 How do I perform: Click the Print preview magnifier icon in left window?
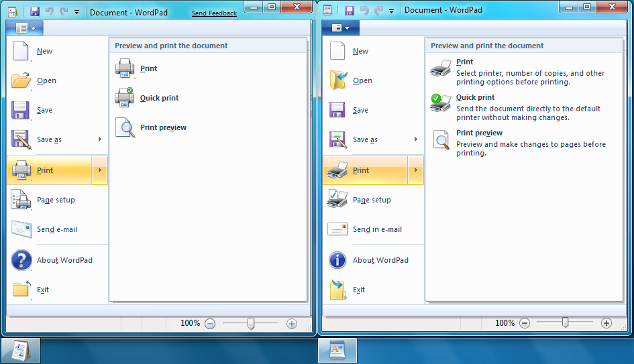tap(125, 127)
